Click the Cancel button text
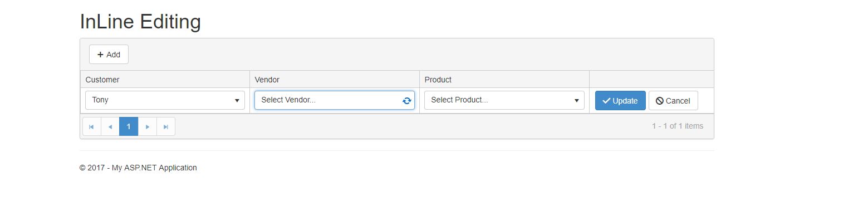 point(678,101)
